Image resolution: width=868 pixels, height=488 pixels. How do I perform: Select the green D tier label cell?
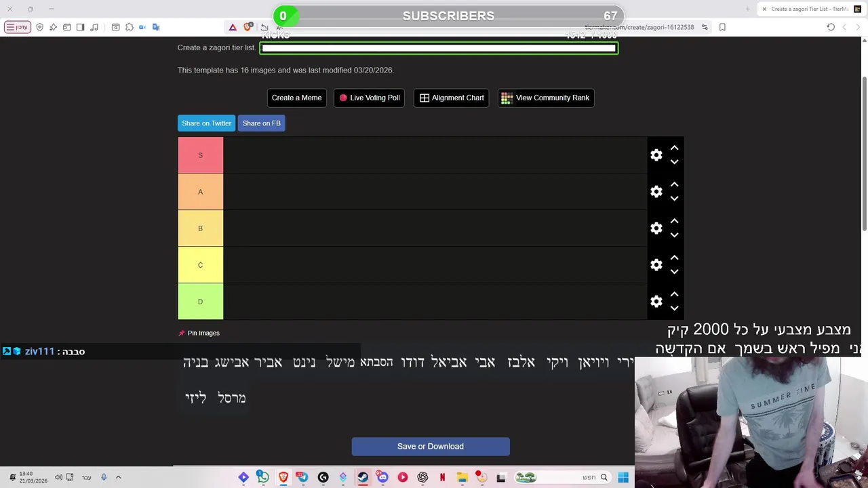[200, 302]
